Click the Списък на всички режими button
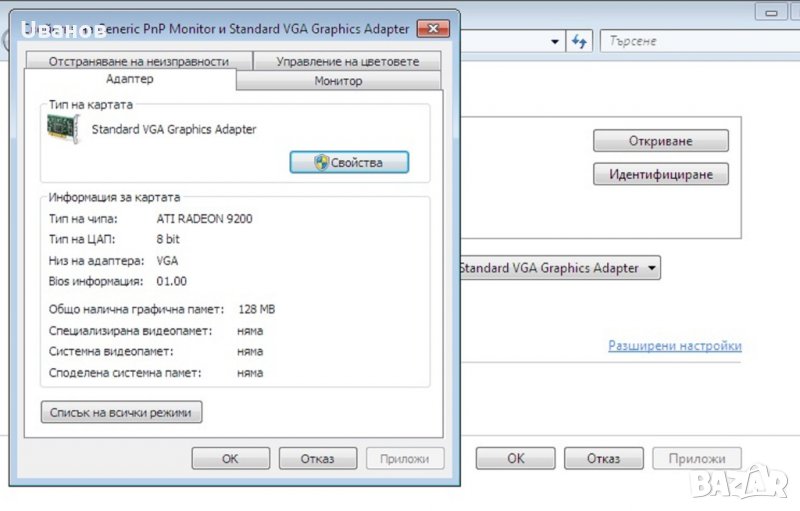This screenshot has width=800, height=511. tap(121, 412)
